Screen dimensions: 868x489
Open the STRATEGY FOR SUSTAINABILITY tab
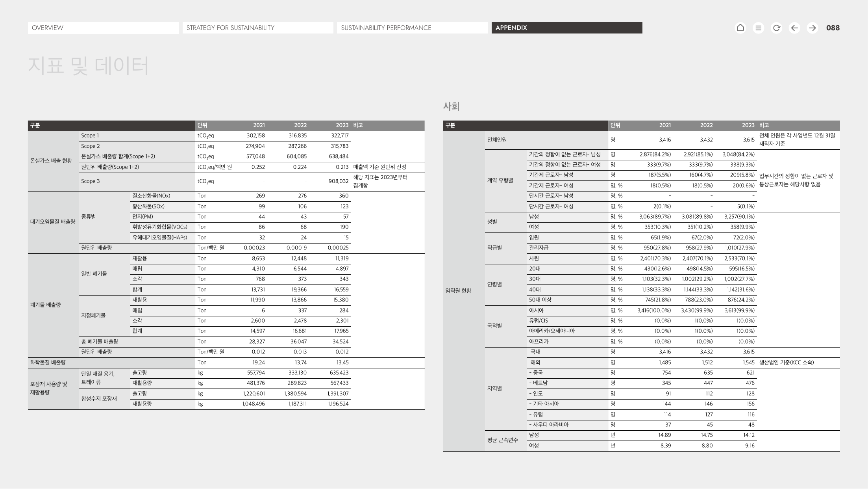point(258,28)
